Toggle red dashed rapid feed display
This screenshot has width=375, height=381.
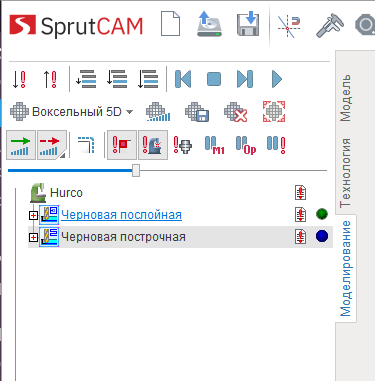coord(52,145)
